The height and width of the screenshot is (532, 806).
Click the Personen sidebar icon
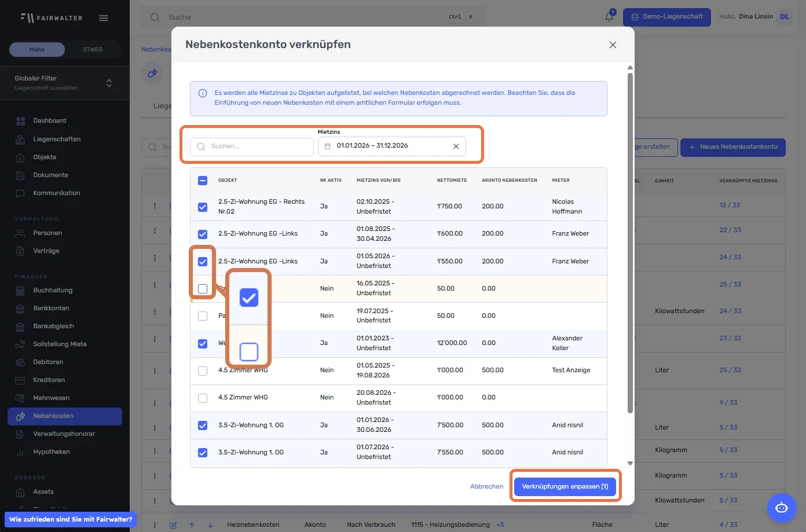pyautogui.click(x=20, y=233)
